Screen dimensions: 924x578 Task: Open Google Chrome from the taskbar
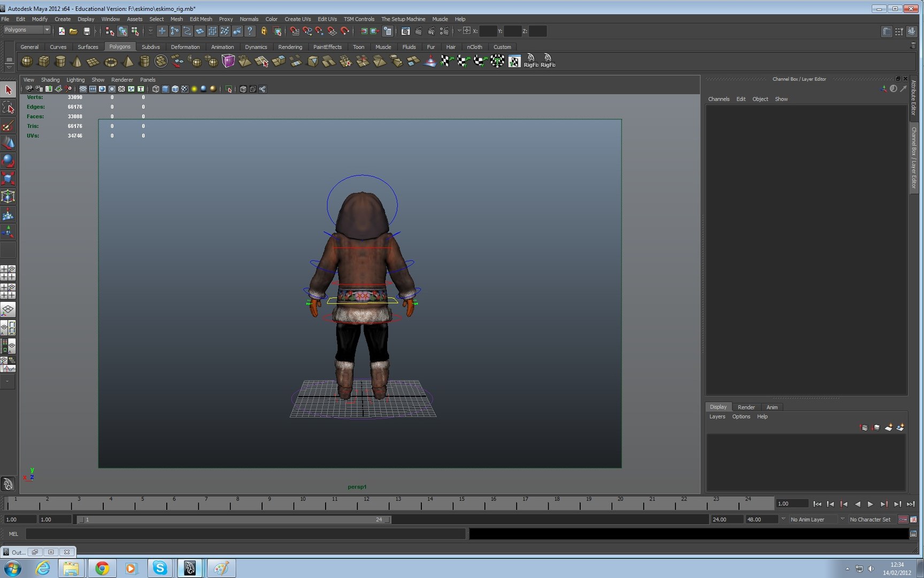pos(102,568)
